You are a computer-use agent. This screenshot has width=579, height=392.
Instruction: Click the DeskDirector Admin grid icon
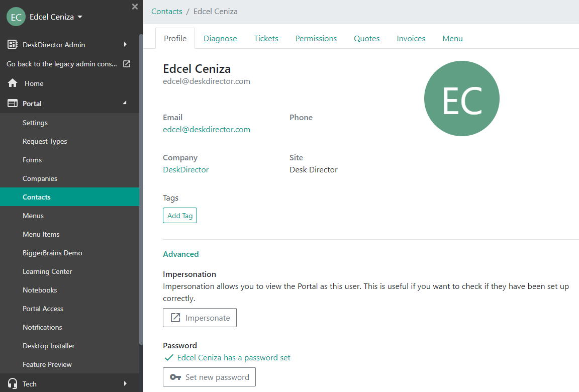click(x=13, y=45)
